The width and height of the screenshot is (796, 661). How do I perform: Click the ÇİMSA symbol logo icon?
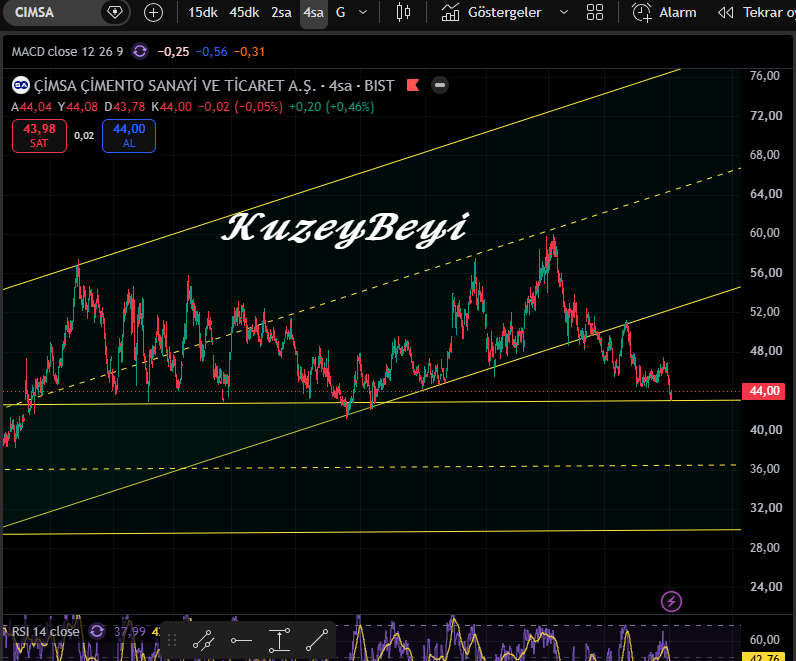(x=21, y=85)
